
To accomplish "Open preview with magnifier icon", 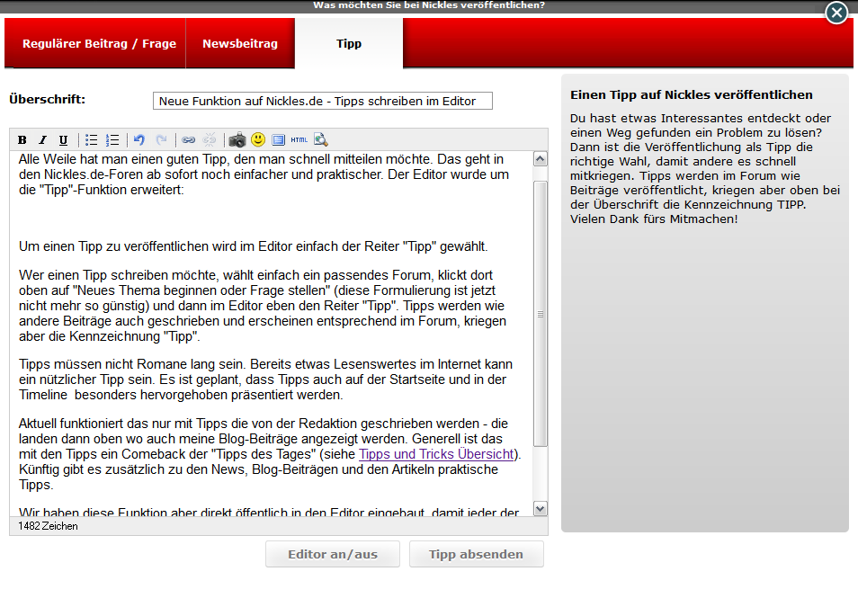I will (321, 140).
